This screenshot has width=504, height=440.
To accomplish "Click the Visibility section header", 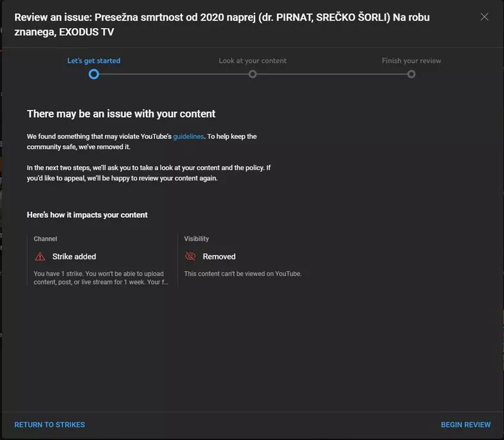I will [x=196, y=239].
